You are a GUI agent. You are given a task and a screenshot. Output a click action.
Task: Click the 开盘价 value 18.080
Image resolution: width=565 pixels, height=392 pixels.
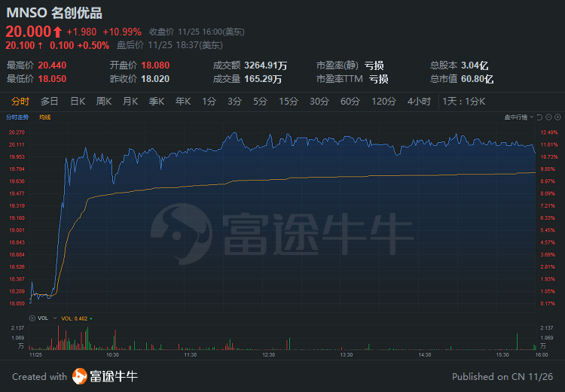click(x=155, y=65)
